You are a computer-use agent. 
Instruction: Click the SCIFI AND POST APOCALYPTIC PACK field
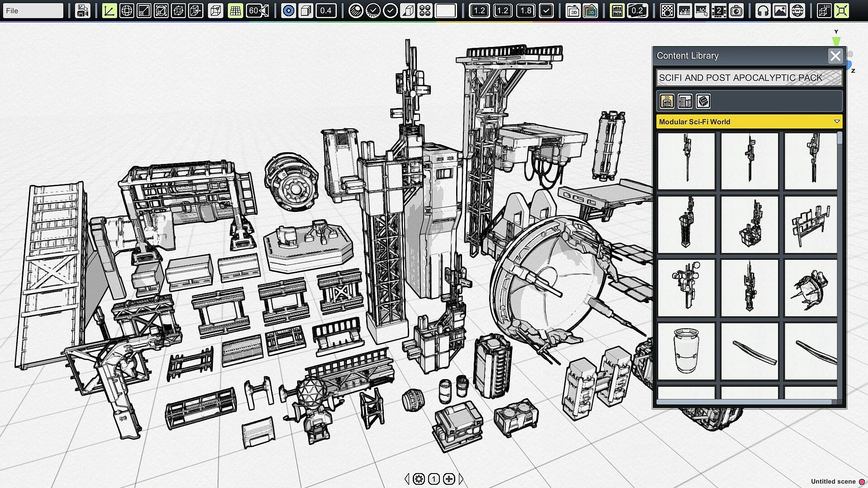coord(749,78)
